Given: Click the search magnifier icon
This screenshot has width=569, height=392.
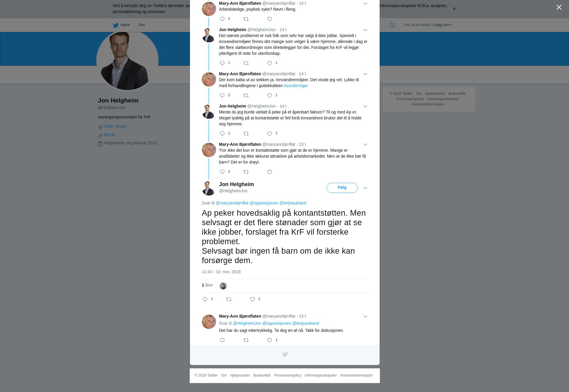Looking at the screenshot, I should tap(392, 25).
